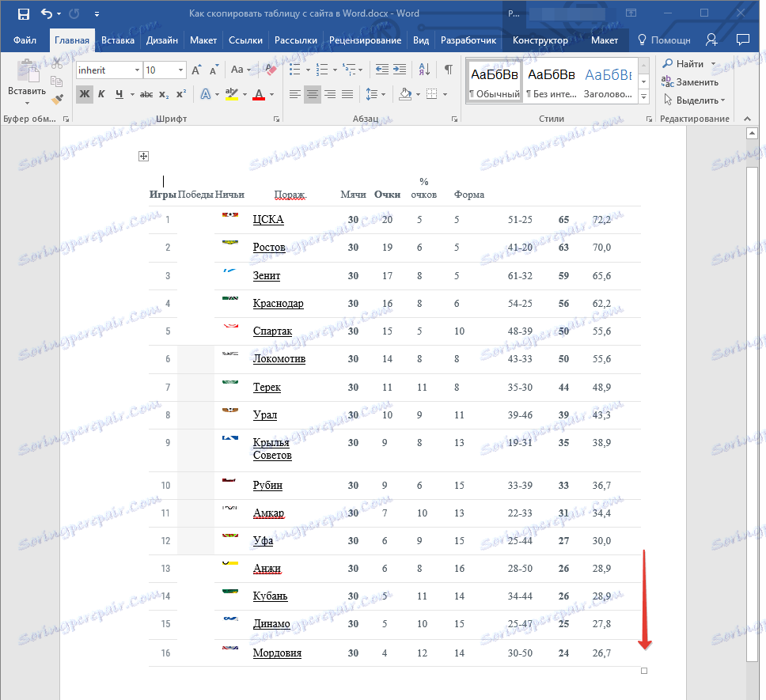
Task: Center the paragraph text
Action: (x=312, y=94)
